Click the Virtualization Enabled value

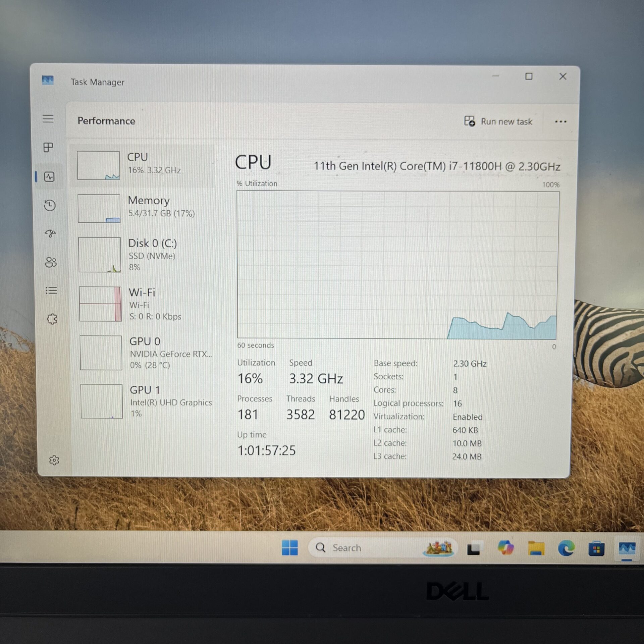pos(468,417)
